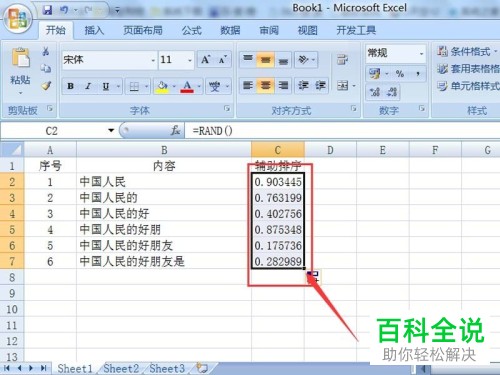
Task: Click the text orientation icon
Action: tap(303, 60)
